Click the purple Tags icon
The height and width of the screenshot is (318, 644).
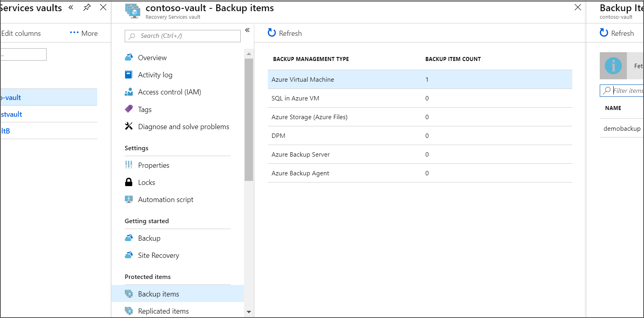(x=129, y=109)
